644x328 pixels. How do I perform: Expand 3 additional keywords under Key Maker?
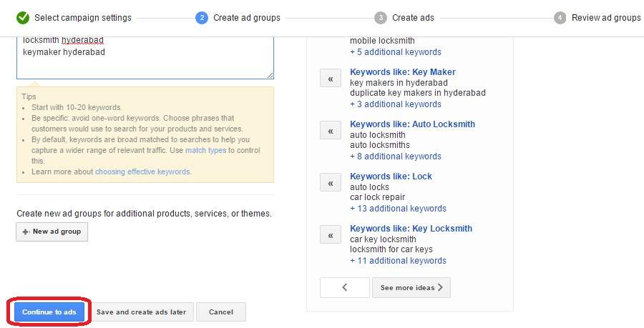tap(396, 104)
